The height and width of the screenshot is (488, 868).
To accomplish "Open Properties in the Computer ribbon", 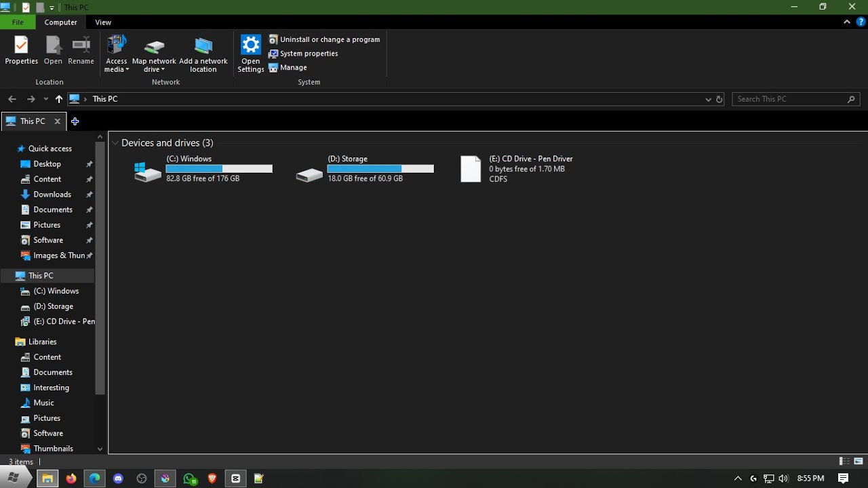I will 22,51.
